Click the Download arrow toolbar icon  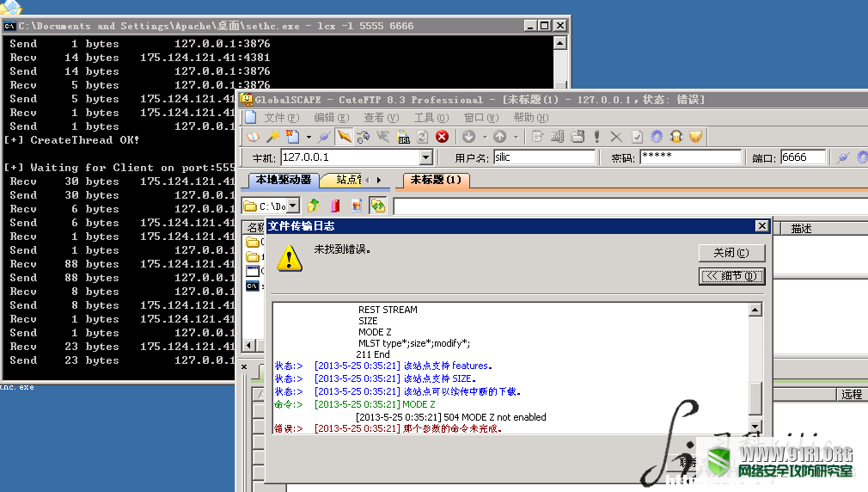pos(469,136)
